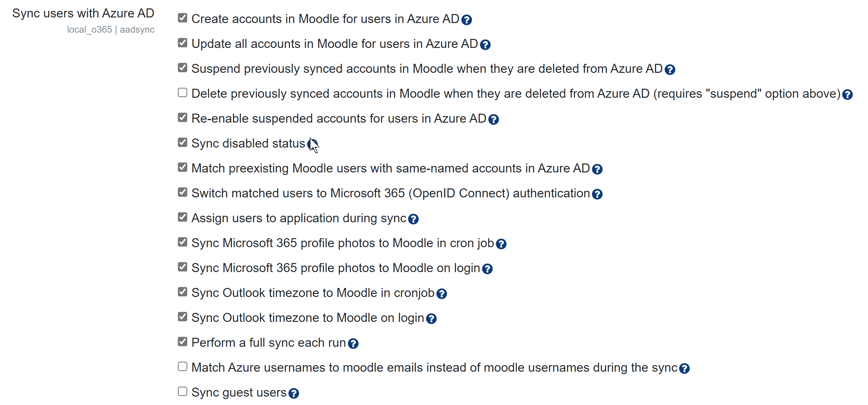Open help for Create accounts in Moodle
The height and width of the screenshot is (405, 868).
(x=467, y=20)
